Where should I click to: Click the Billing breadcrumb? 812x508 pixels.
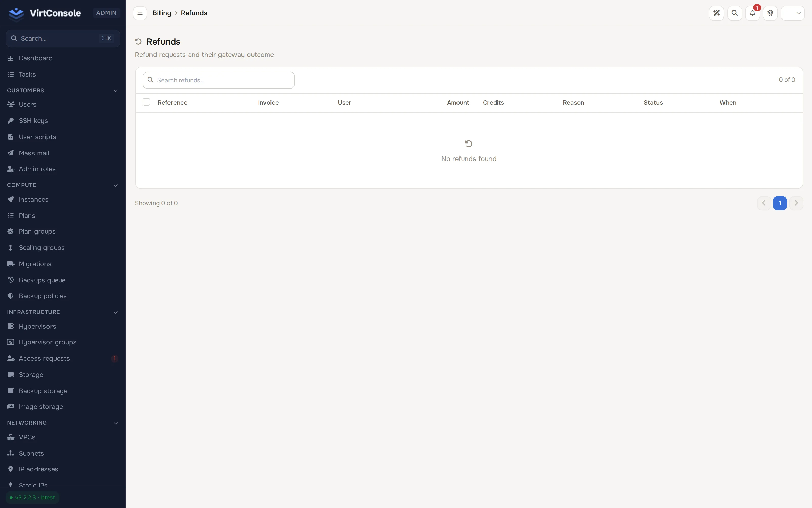(x=162, y=13)
